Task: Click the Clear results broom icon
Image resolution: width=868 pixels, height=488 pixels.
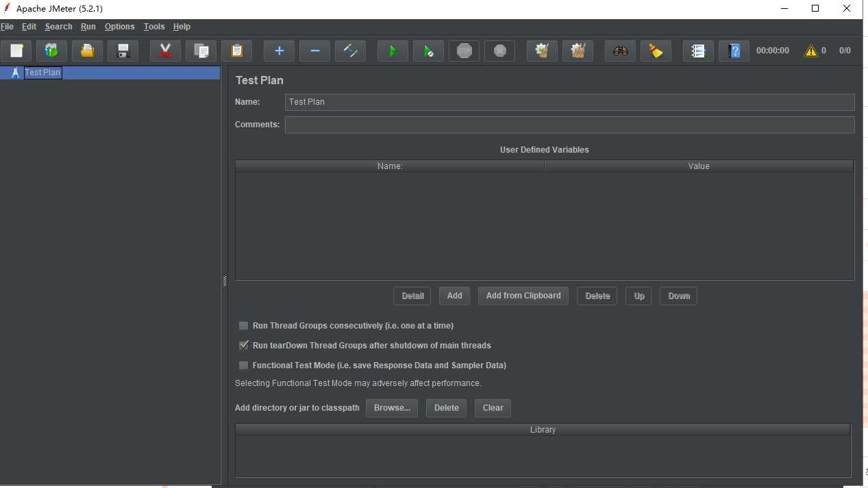Action: click(542, 51)
